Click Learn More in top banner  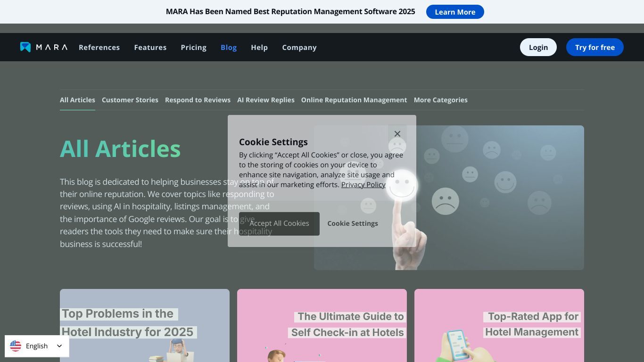click(x=455, y=12)
